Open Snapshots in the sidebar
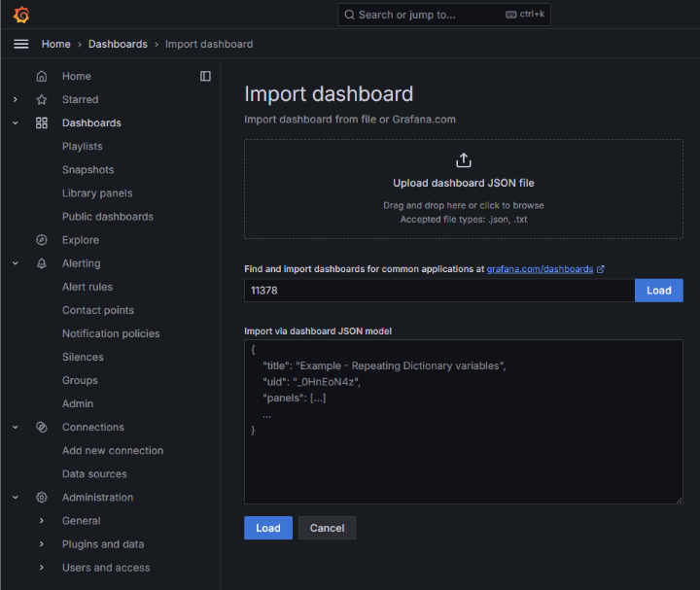This screenshot has width=700, height=590. pyautogui.click(x=87, y=169)
